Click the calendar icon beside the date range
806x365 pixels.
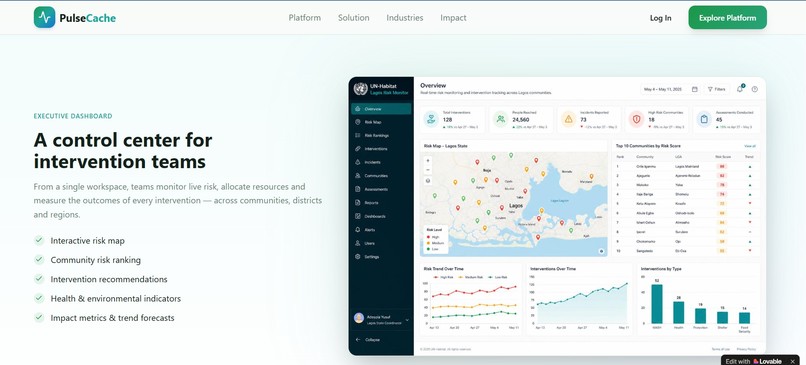pos(694,89)
